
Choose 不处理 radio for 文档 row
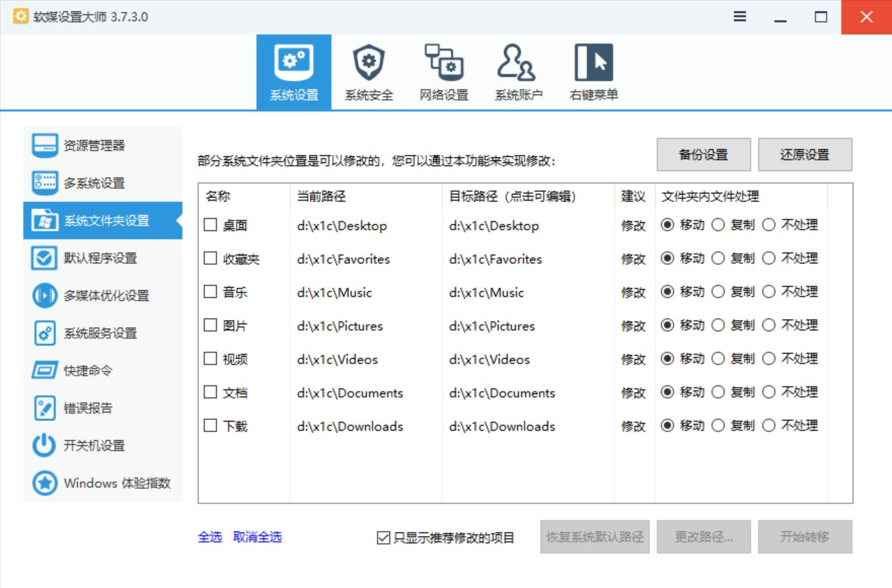(x=769, y=392)
